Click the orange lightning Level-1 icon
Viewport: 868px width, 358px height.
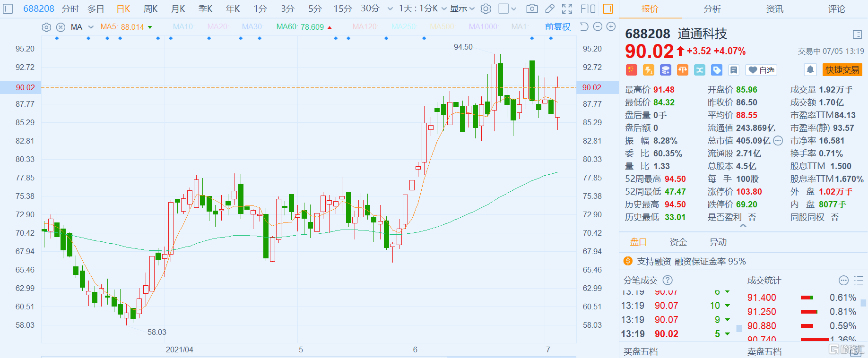click(x=649, y=70)
